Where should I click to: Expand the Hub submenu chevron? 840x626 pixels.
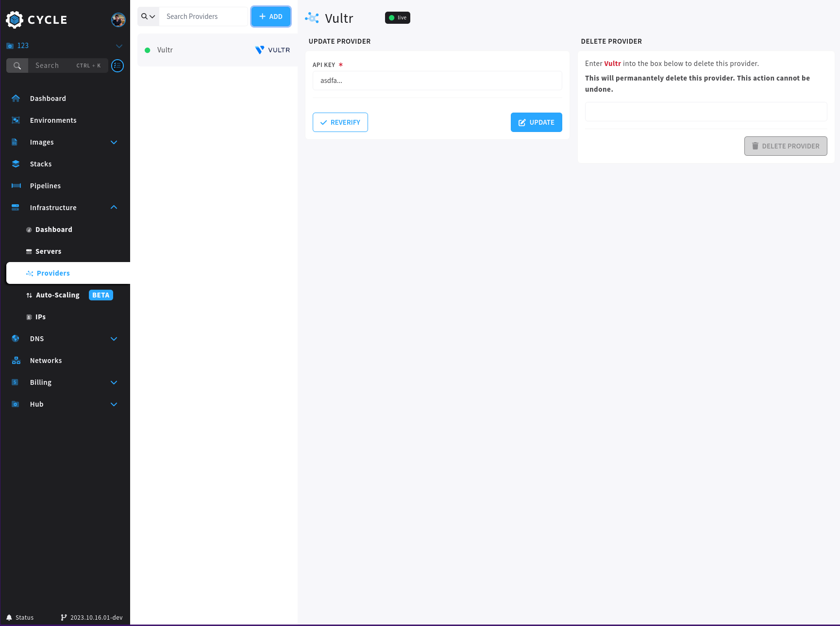point(114,404)
